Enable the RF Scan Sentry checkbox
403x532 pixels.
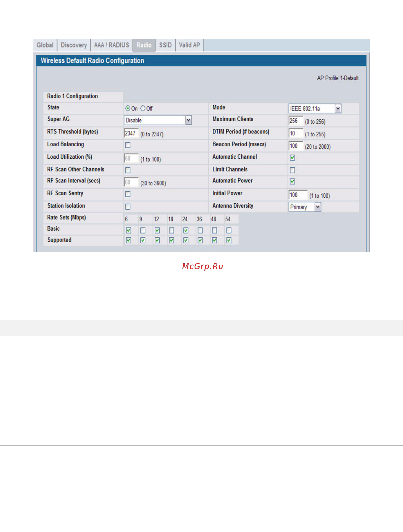tap(128, 194)
